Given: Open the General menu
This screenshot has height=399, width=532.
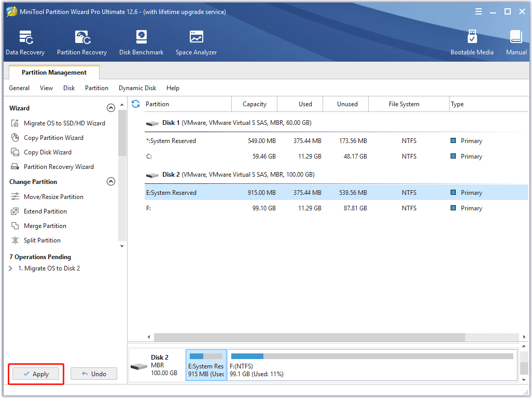Looking at the screenshot, I should (19, 88).
